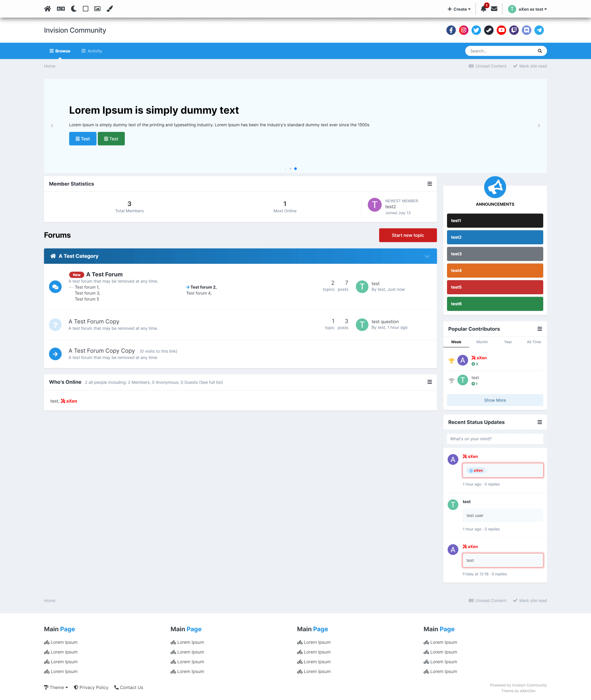Visit the Steam social link
Viewport: 591px width, 700px height.
(488, 30)
